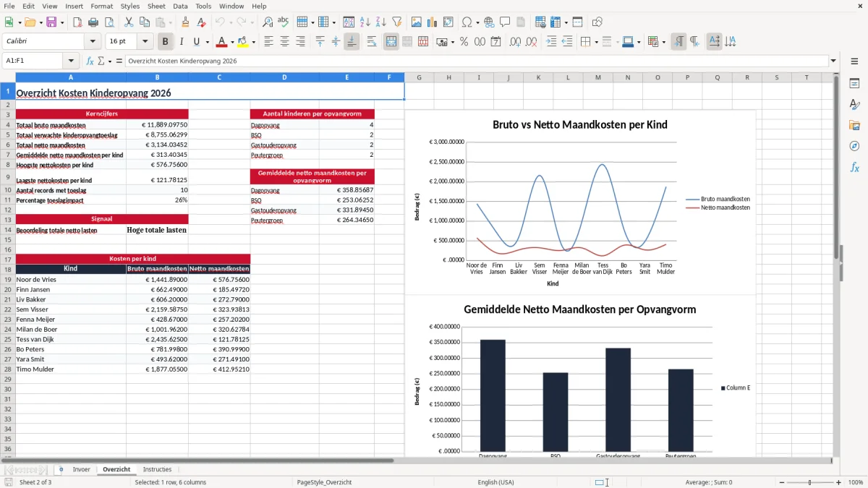This screenshot has width=868, height=488.
Task: Open the Save button dropdown arrow
Action: coord(62,22)
